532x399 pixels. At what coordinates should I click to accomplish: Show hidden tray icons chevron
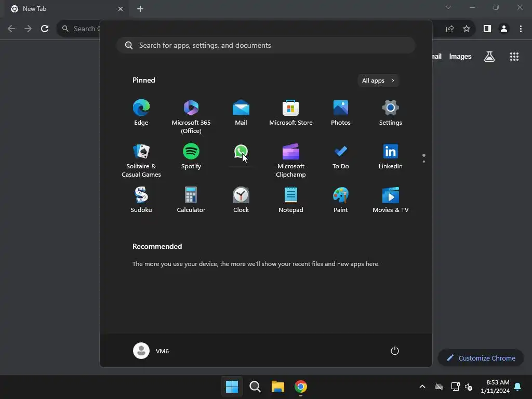pos(422,387)
